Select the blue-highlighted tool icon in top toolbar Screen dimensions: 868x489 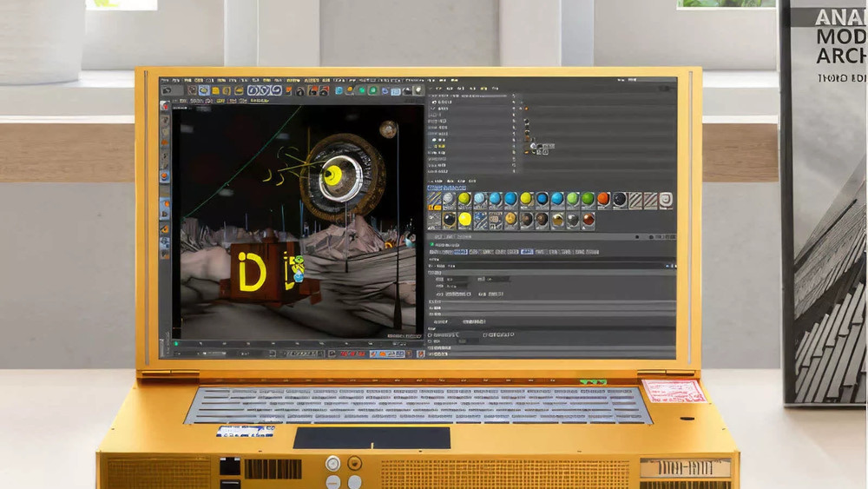(204, 90)
